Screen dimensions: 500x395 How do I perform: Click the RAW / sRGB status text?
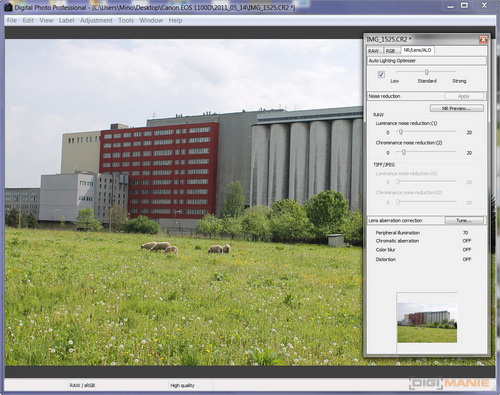pos(82,385)
